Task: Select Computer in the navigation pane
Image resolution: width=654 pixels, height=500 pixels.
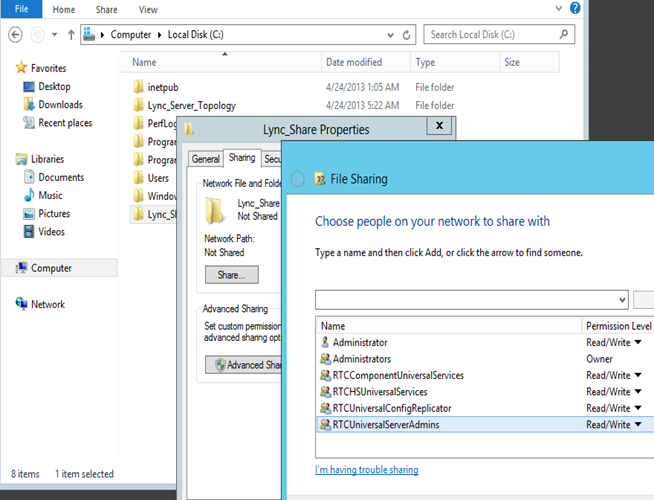Action: tap(60, 268)
